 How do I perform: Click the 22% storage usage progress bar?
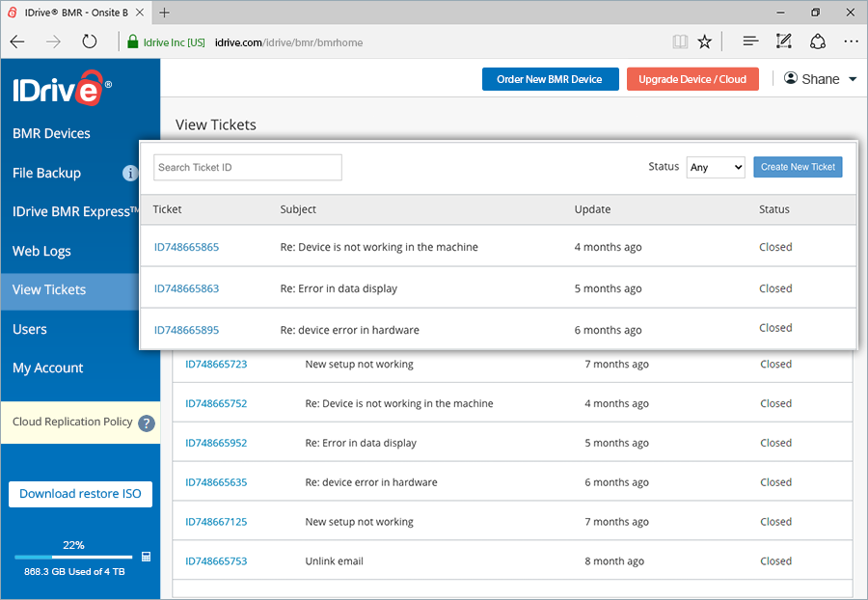72,557
